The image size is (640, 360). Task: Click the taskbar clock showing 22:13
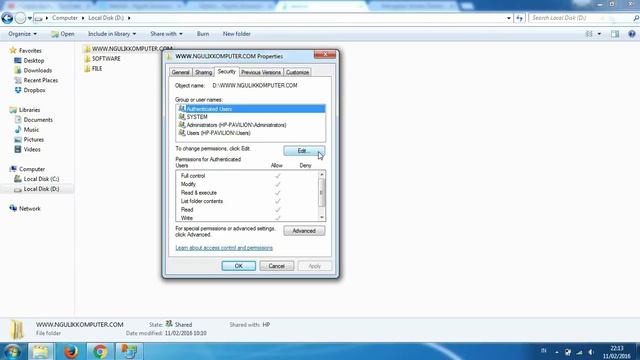pyautogui.click(x=617, y=352)
